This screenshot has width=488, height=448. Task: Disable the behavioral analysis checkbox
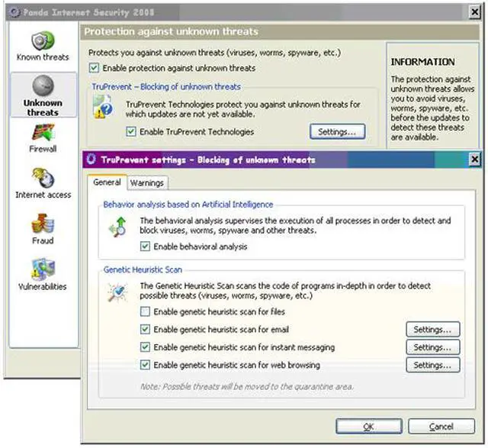click(146, 247)
